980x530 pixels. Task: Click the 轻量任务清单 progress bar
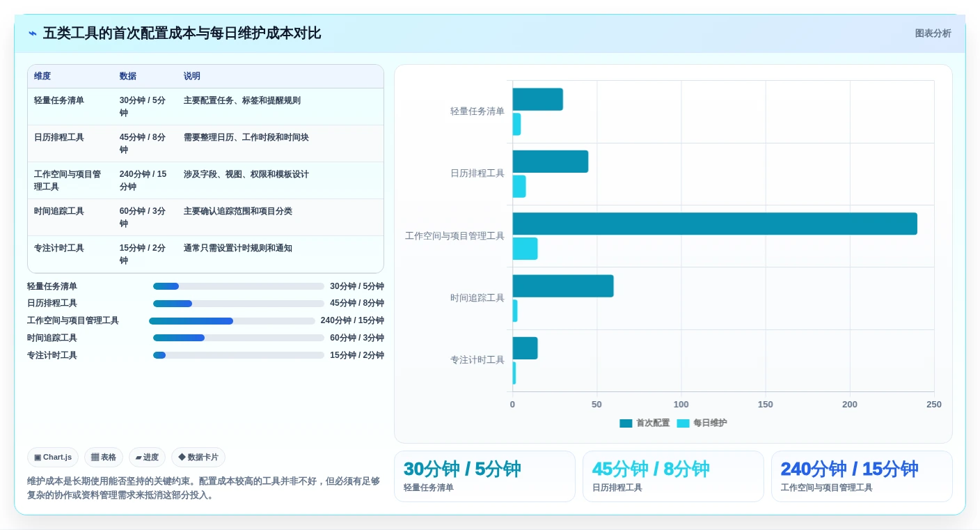[x=239, y=286]
